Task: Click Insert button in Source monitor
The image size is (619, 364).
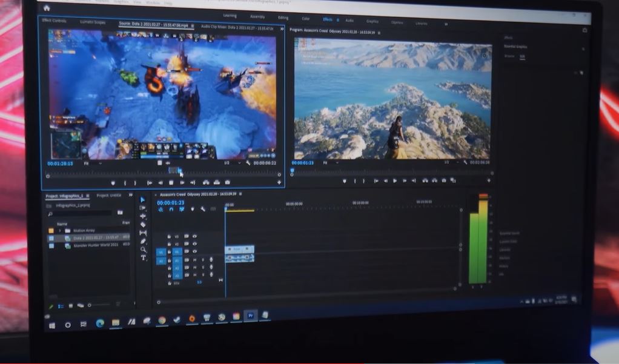Action: tap(206, 182)
